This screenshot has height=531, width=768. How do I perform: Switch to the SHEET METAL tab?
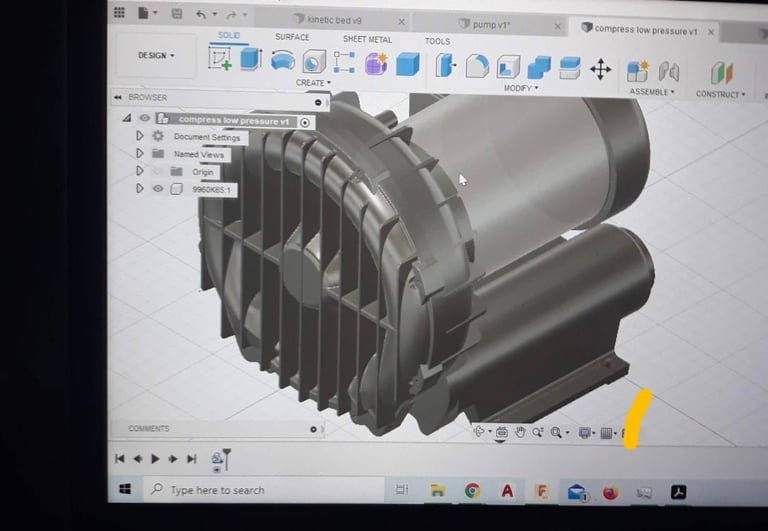coord(367,39)
